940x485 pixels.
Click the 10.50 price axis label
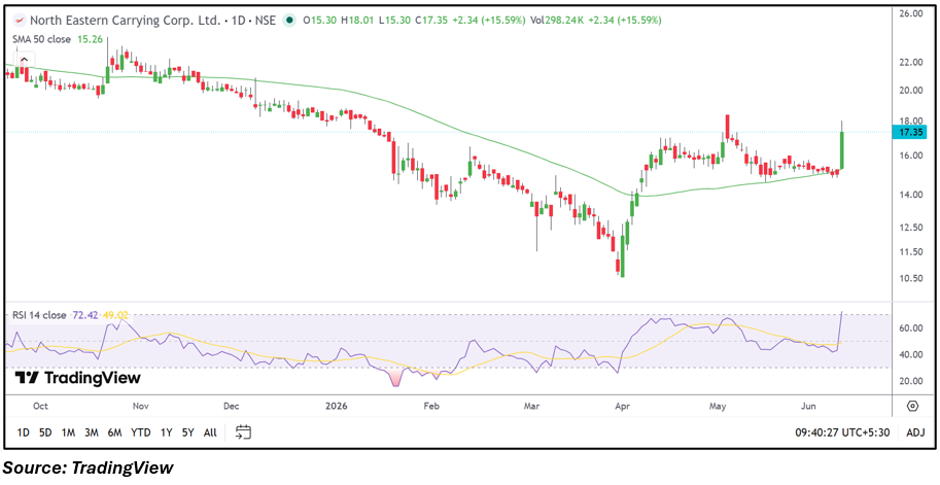910,278
